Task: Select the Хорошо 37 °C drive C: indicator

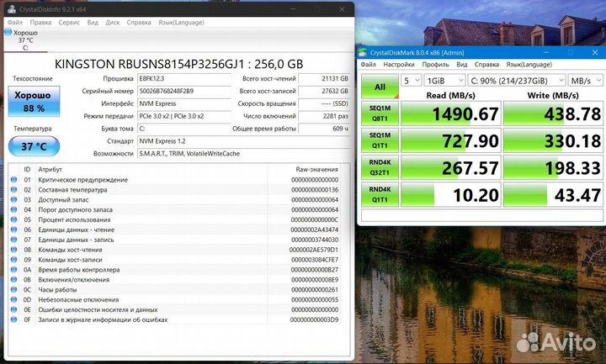Action: pos(24,40)
